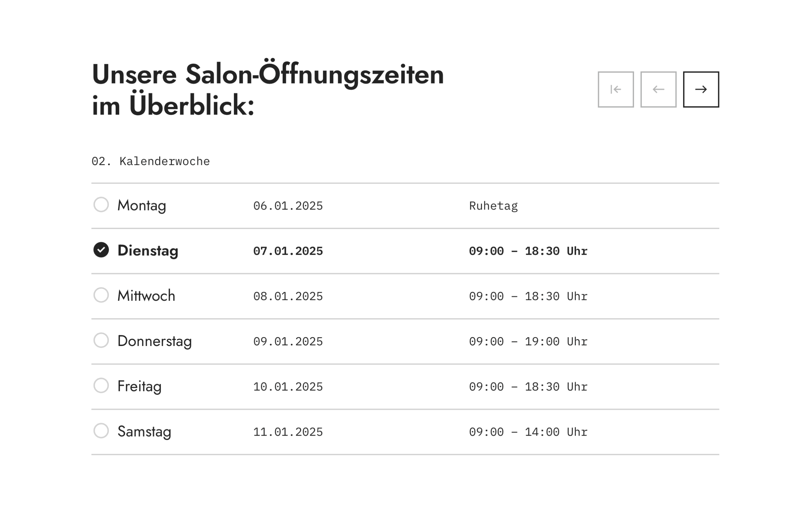Click the checked Dienstag radio icon
This screenshot has width=812, height=513.
point(101,250)
